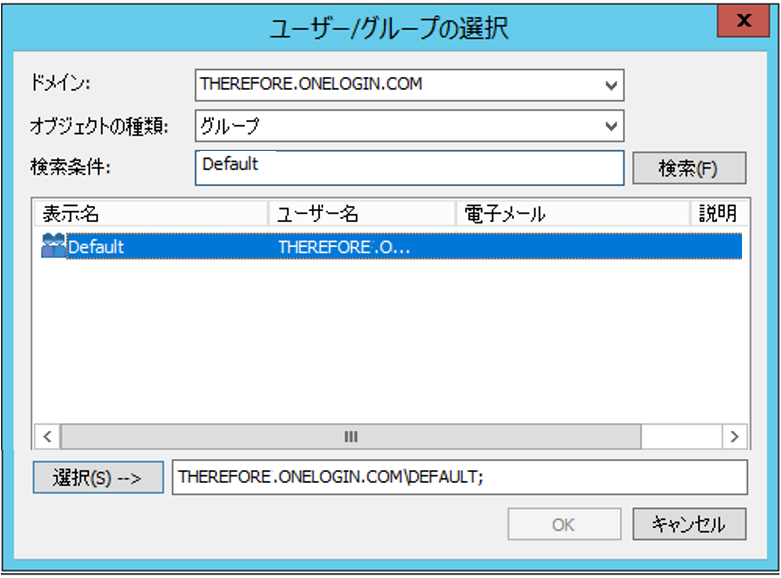Image resolution: width=781 pixels, height=578 pixels.
Task: Click the キャンセル button
Action: [689, 524]
